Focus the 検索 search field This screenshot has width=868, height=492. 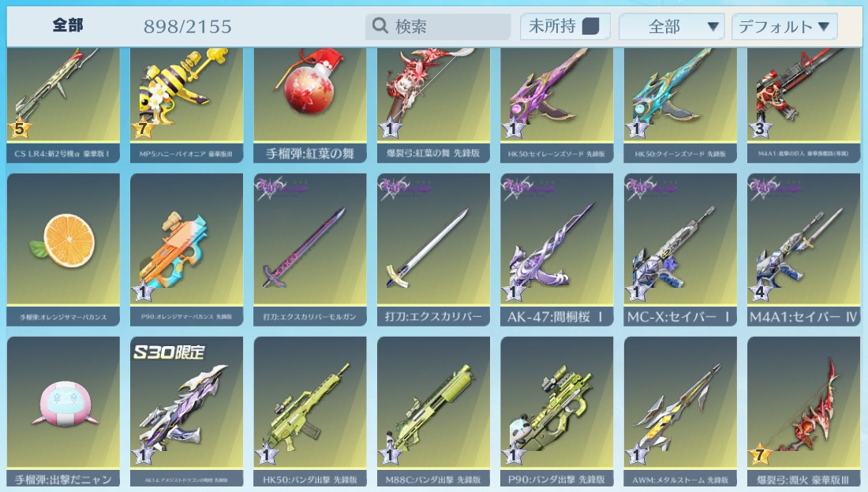(x=438, y=26)
